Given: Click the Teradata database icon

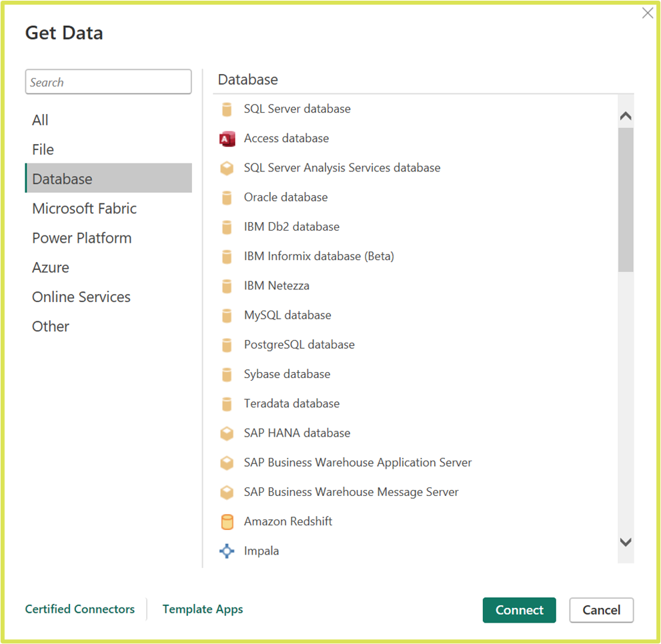Looking at the screenshot, I should point(227,404).
